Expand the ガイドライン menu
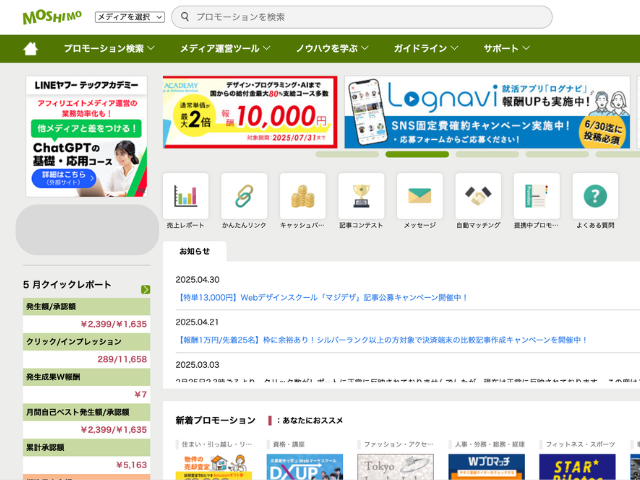 [426, 49]
